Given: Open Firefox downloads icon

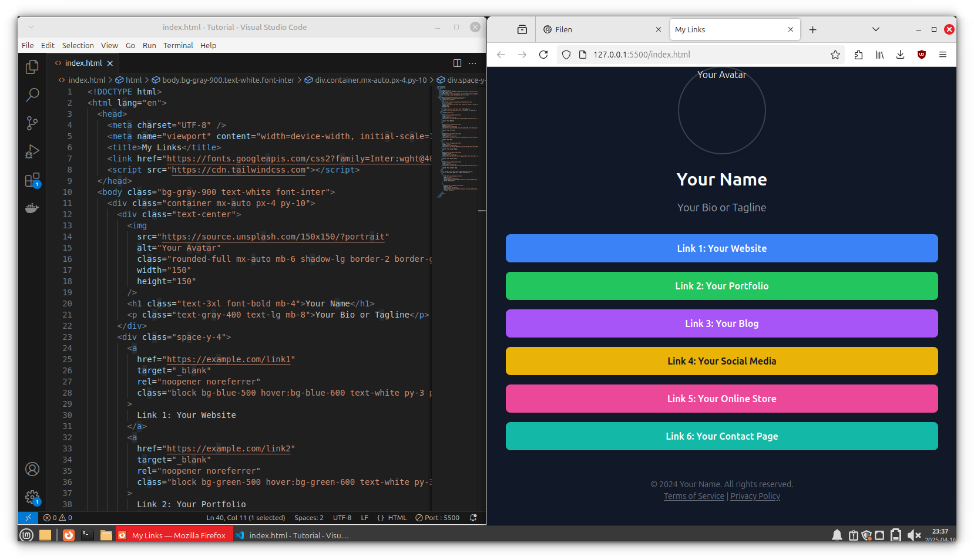Looking at the screenshot, I should [x=900, y=54].
